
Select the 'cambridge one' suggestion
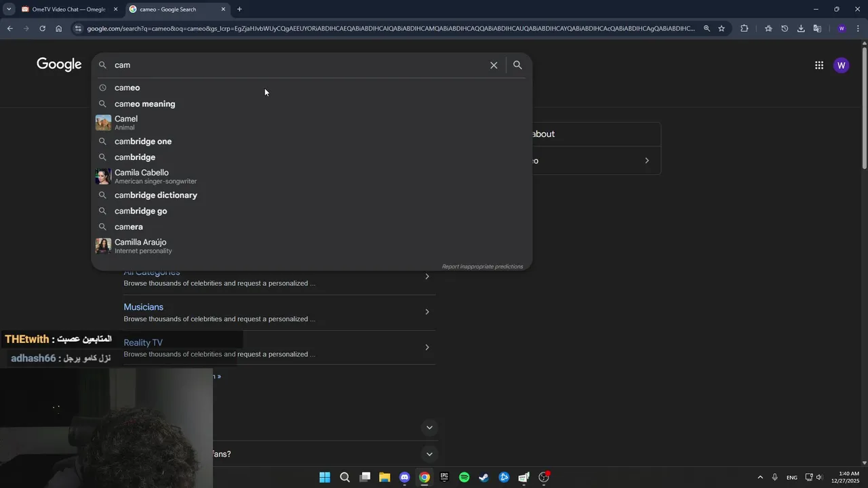pos(312,142)
